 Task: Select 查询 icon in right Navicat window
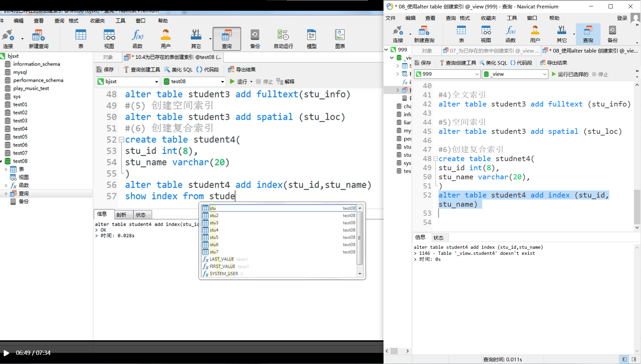pyautogui.click(x=588, y=34)
